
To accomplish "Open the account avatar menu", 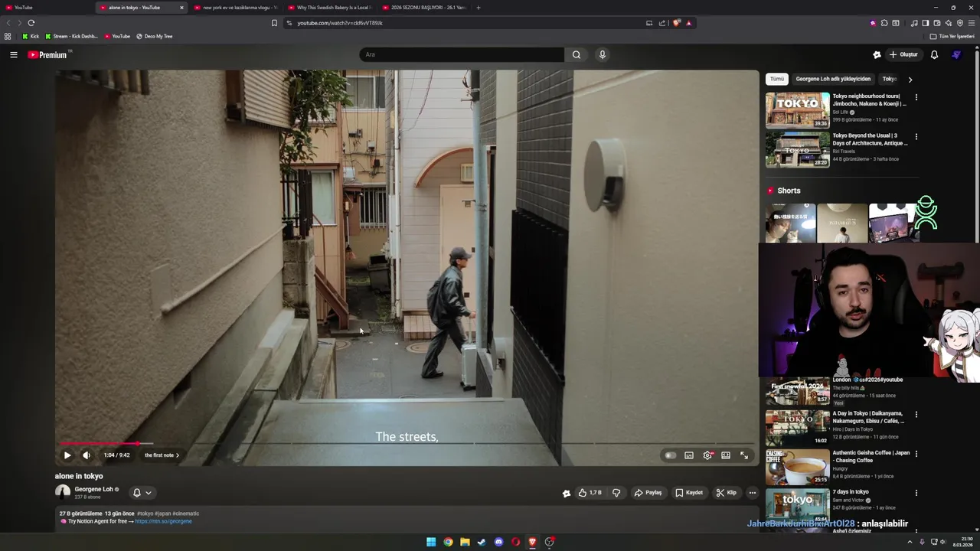I will [956, 54].
